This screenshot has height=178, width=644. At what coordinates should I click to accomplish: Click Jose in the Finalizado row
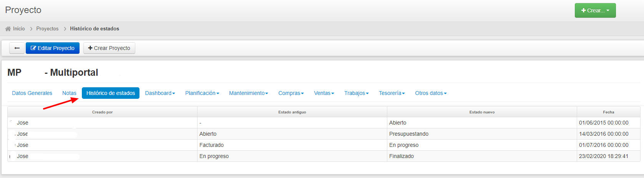[23, 156]
